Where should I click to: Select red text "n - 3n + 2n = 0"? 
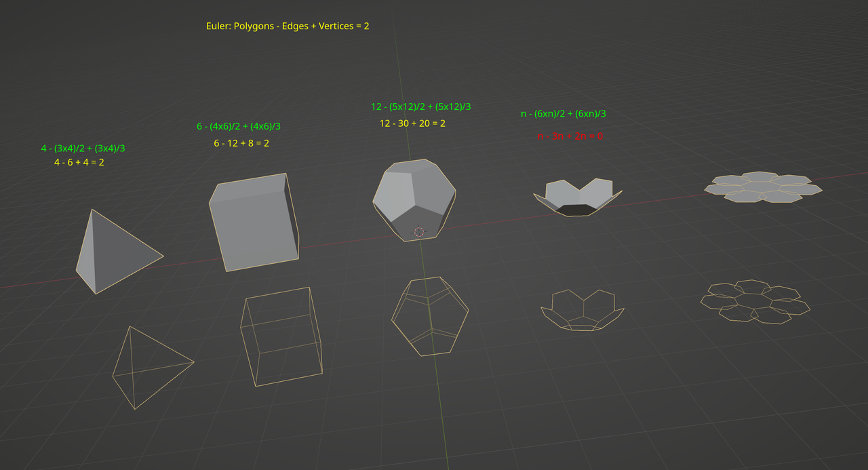[x=570, y=136]
